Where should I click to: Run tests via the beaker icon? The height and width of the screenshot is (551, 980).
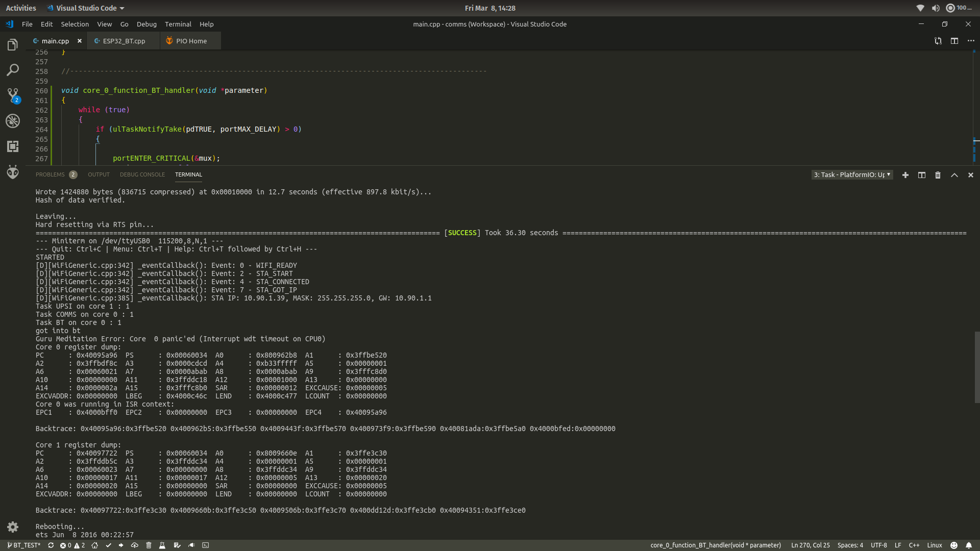coord(162,545)
